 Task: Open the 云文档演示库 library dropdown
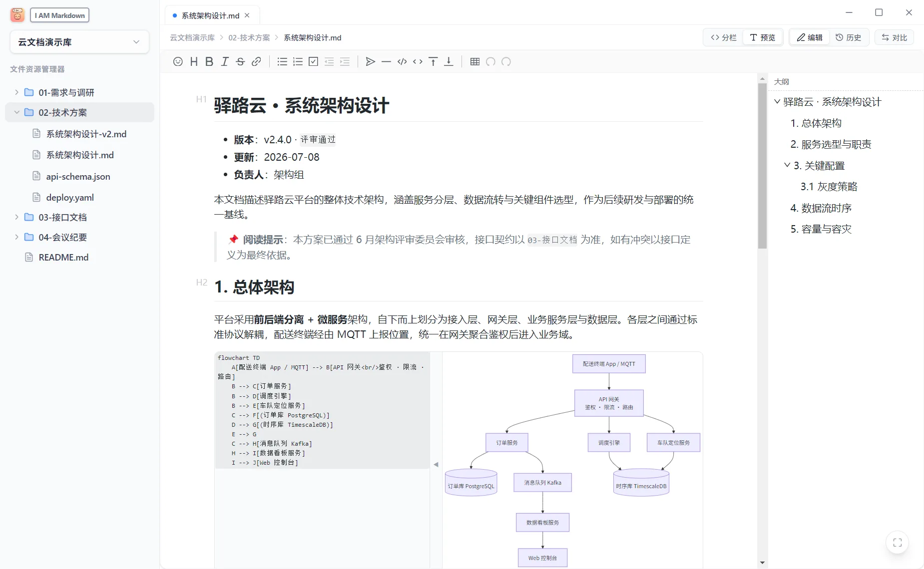click(79, 42)
